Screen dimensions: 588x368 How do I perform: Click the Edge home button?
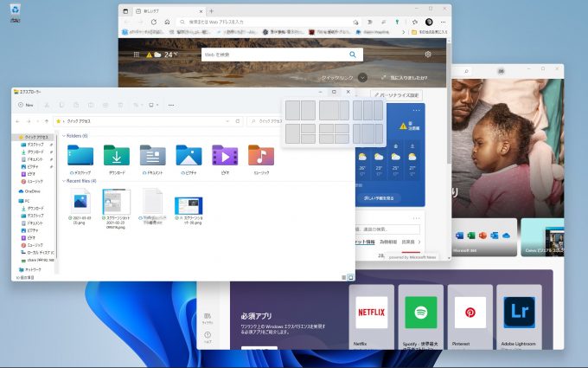(167, 23)
